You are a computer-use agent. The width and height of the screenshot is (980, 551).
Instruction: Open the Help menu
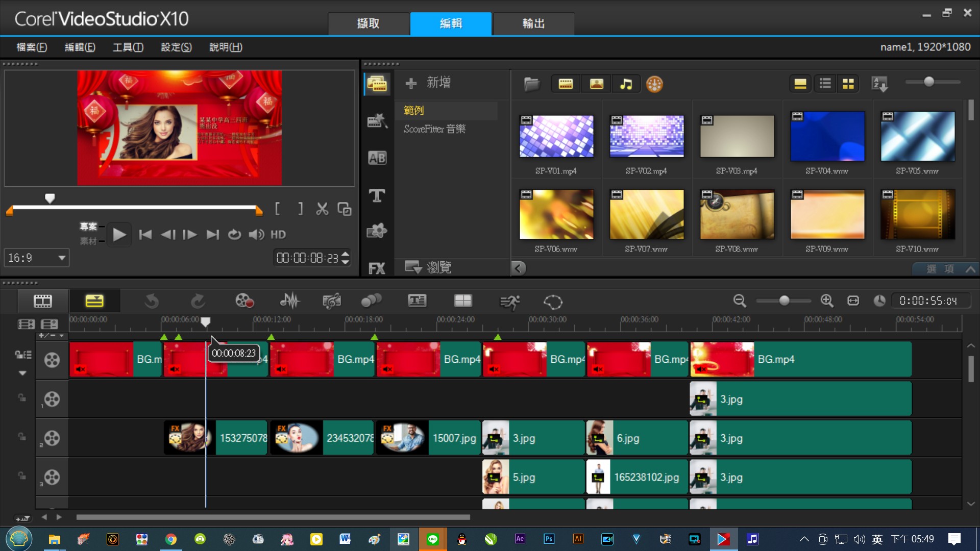226,47
